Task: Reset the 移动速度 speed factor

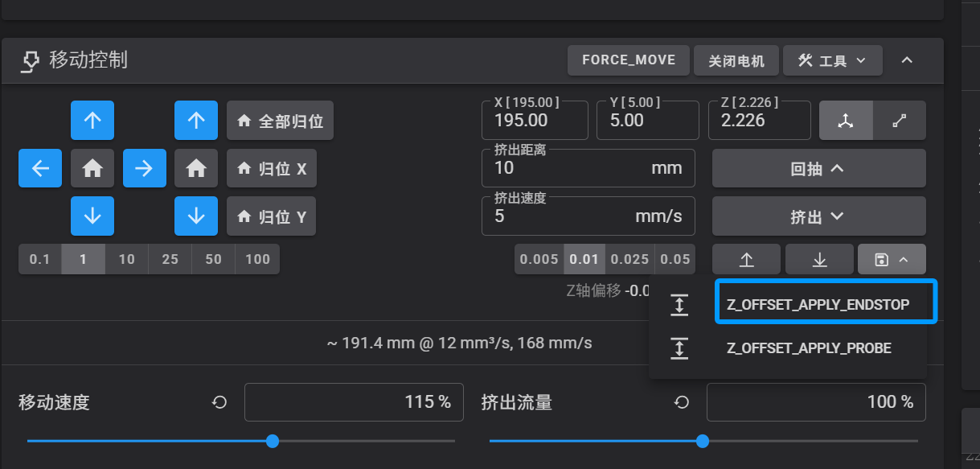Action: [219, 402]
